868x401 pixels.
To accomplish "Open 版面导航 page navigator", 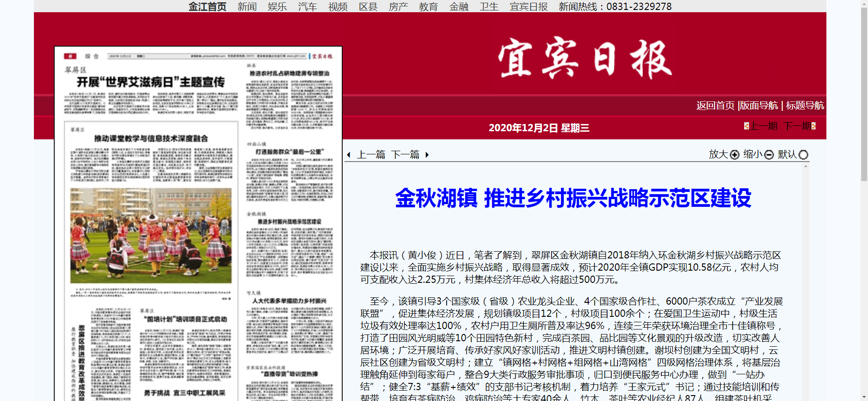I will (759, 105).
